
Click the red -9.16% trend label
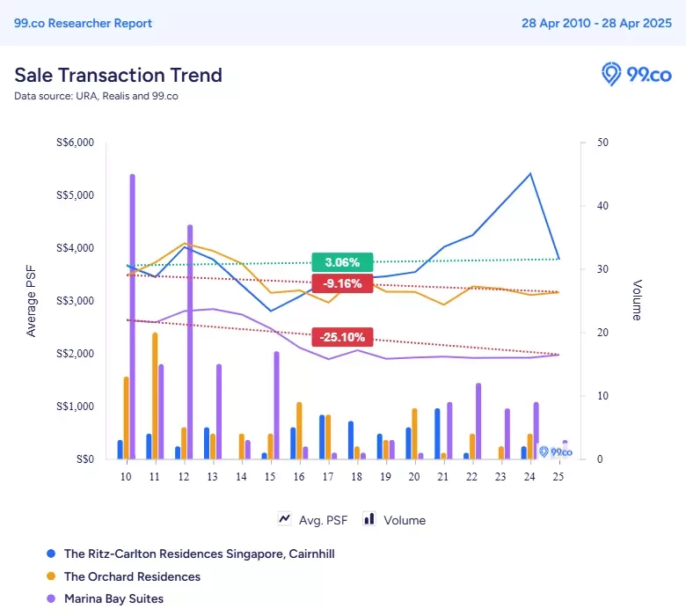pyautogui.click(x=343, y=283)
